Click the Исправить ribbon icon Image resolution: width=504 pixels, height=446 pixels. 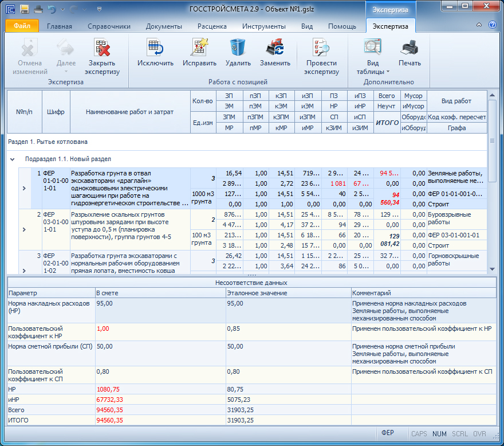coord(199,48)
